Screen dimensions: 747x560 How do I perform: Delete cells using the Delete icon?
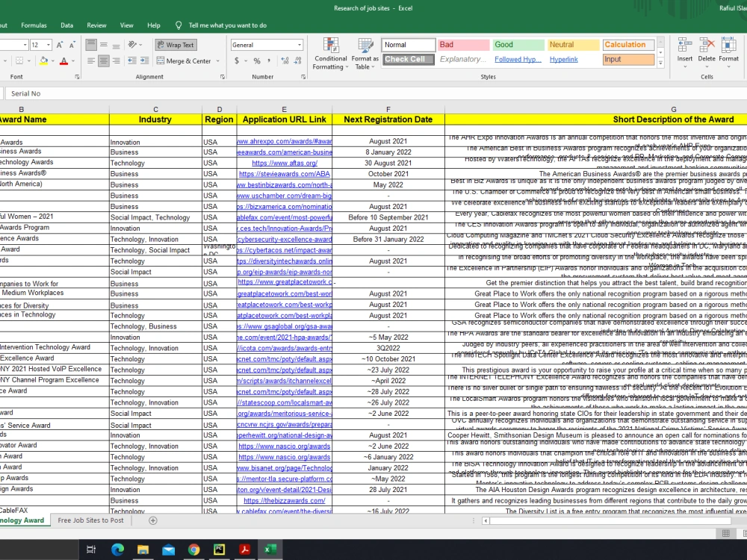707,52
